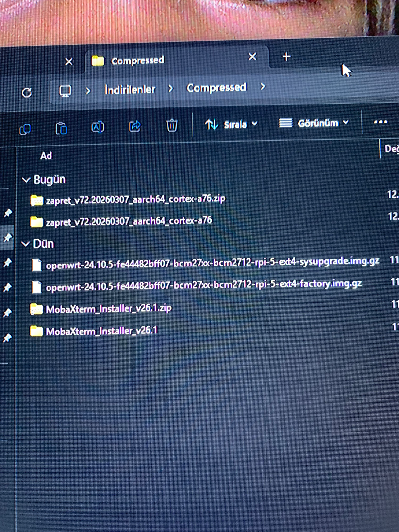This screenshot has height=532, width=399.
Task: Add a new tab with plus button
Action: 286,57
